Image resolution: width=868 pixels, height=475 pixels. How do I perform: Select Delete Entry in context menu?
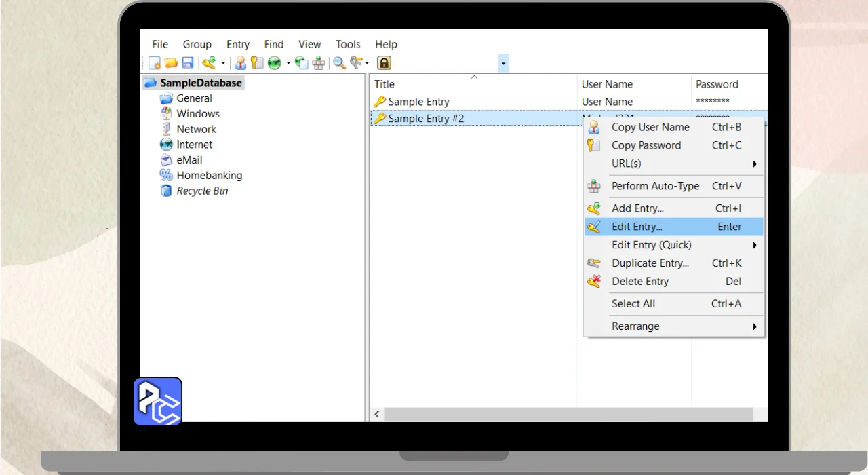(640, 282)
